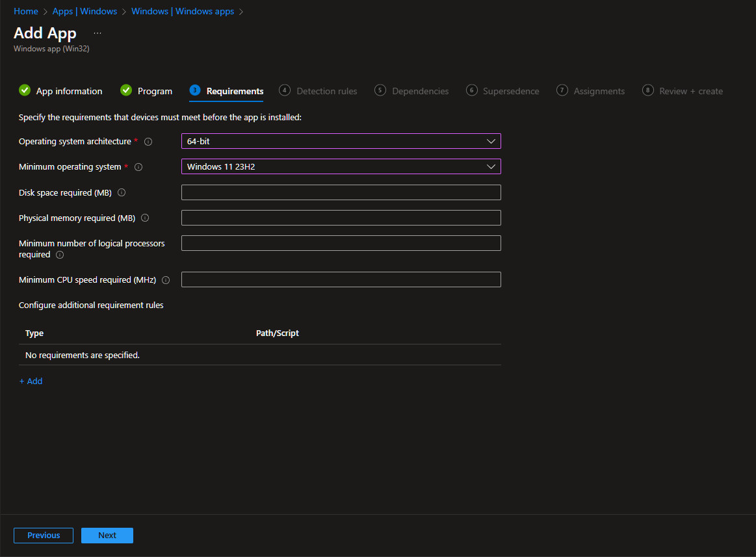Add an additional requirement rule
Image resolution: width=756 pixels, height=557 pixels.
tap(31, 381)
